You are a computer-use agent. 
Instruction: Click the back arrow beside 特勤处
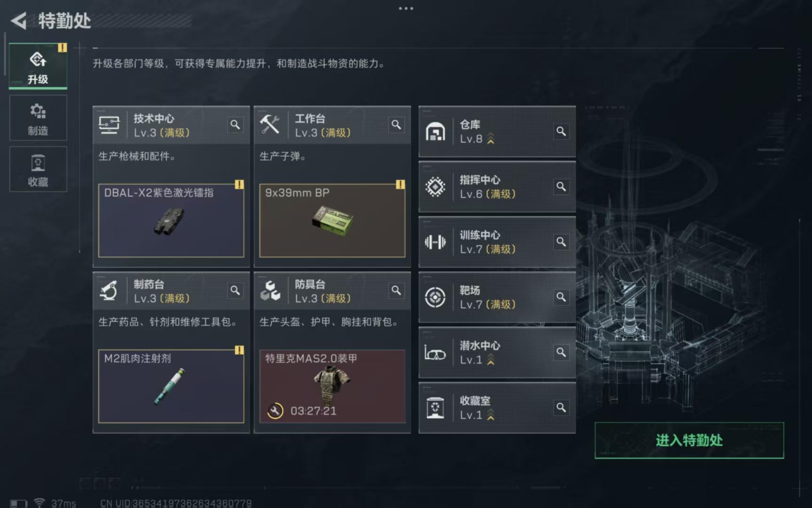[x=19, y=21]
